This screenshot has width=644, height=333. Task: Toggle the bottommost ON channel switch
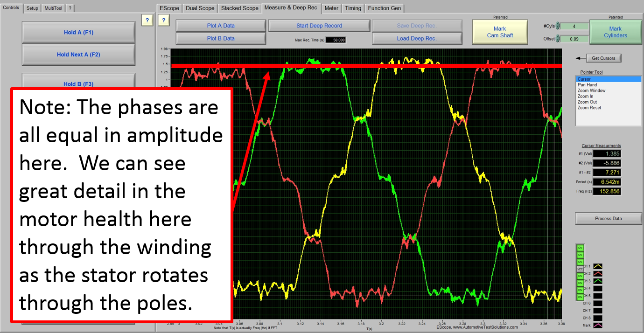(x=580, y=297)
